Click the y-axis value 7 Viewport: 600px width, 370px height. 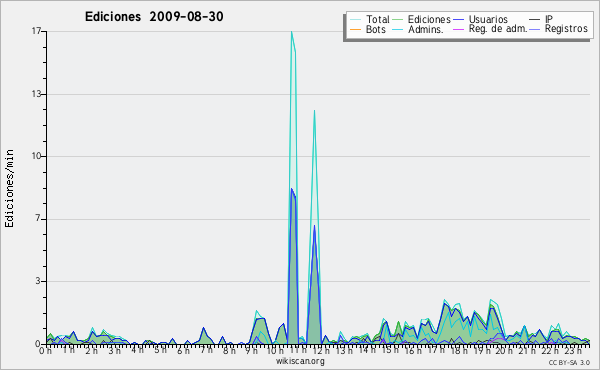click(x=38, y=219)
